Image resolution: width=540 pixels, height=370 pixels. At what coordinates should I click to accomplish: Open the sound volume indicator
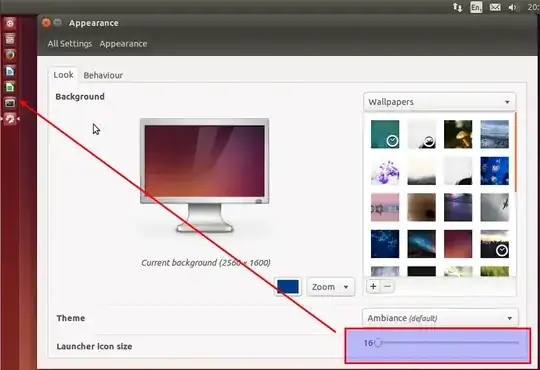click(513, 7)
